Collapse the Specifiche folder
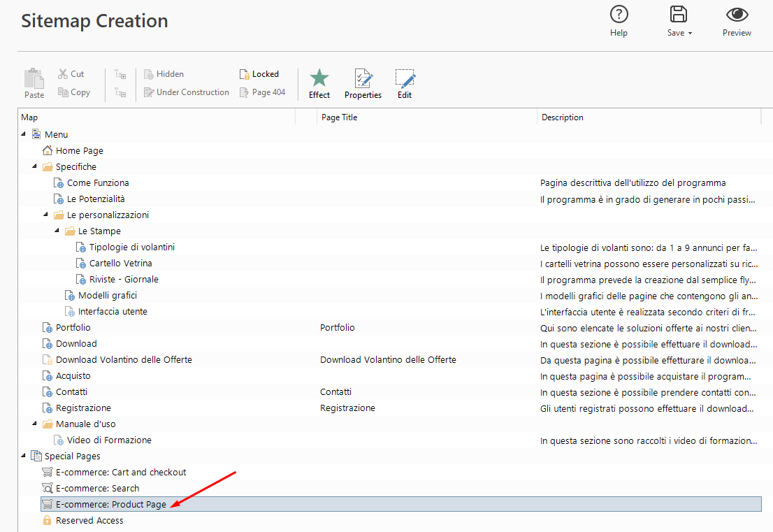Screen dimensions: 773x532 point(35,167)
